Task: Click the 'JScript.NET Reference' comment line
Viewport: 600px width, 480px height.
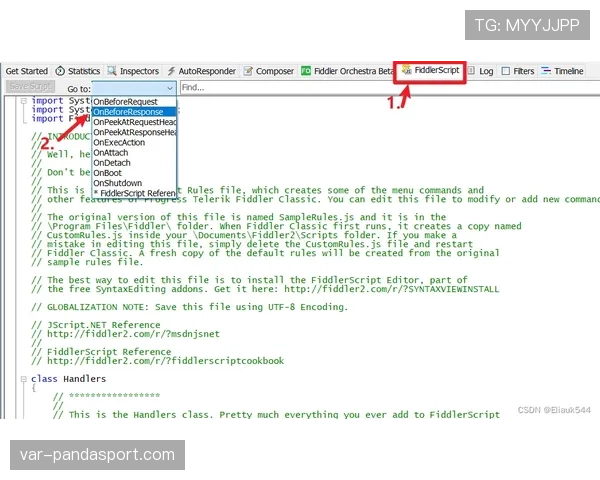Action: (x=96, y=325)
